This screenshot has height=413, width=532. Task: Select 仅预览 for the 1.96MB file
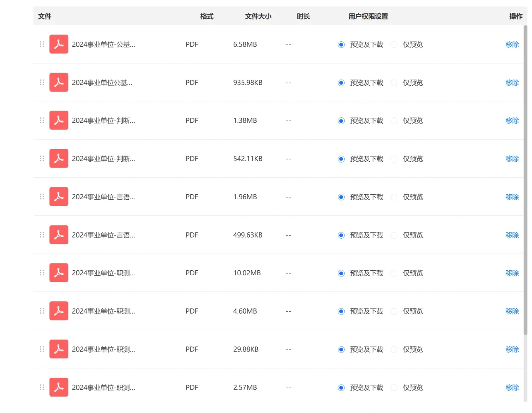(x=394, y=197)
